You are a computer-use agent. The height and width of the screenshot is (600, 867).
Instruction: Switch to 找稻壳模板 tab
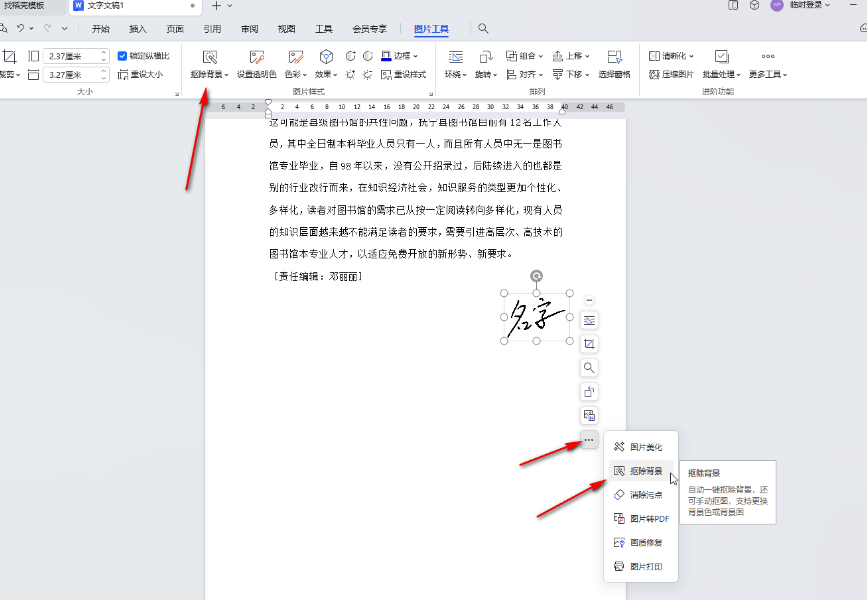[25, 6]
